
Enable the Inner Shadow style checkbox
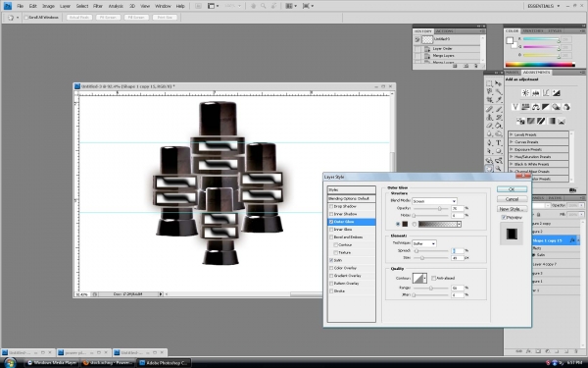[x=331, y=214]
